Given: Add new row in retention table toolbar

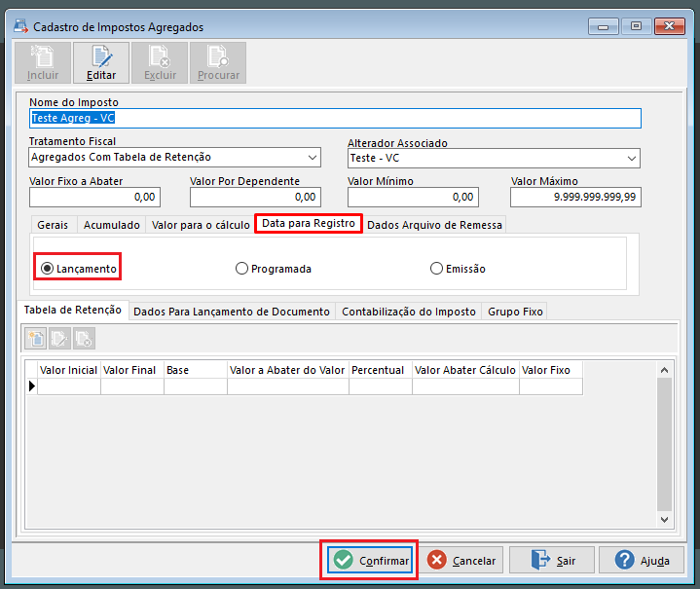Looking at the screenshot, I should coord(36,339).
